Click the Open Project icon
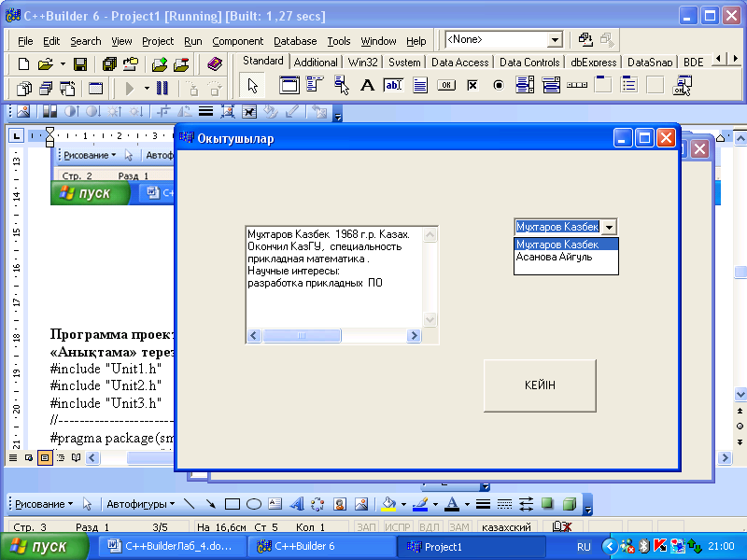This screenshot has width=747, height=560. [131, 63]
